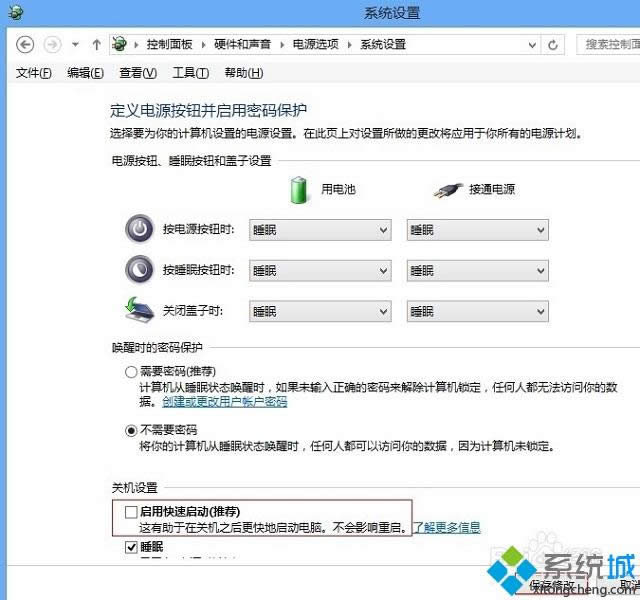The height and width of the screenshot is (600, 640).
Task: Select 需要密码(推荐) radio button
Action: [x=131, y=372]
